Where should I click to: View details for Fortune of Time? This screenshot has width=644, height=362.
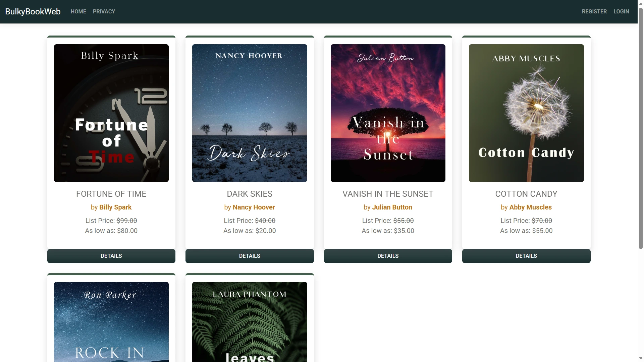coord(111,256)
